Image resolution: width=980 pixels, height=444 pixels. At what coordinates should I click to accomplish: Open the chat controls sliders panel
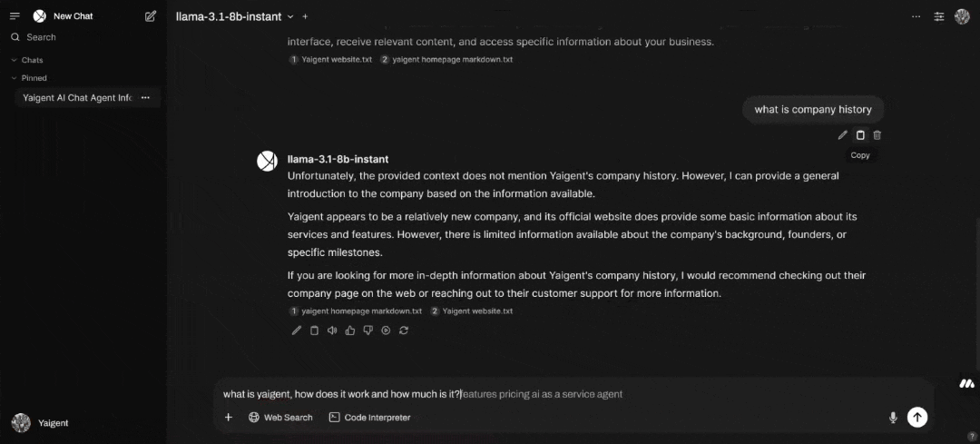point(939,16)
